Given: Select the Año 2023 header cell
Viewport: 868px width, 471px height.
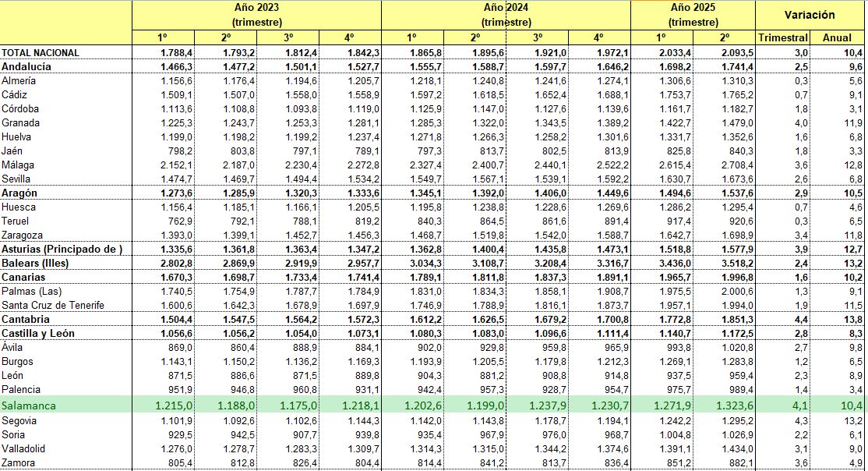Looking at the screenshot, I should tap(256, 14).
